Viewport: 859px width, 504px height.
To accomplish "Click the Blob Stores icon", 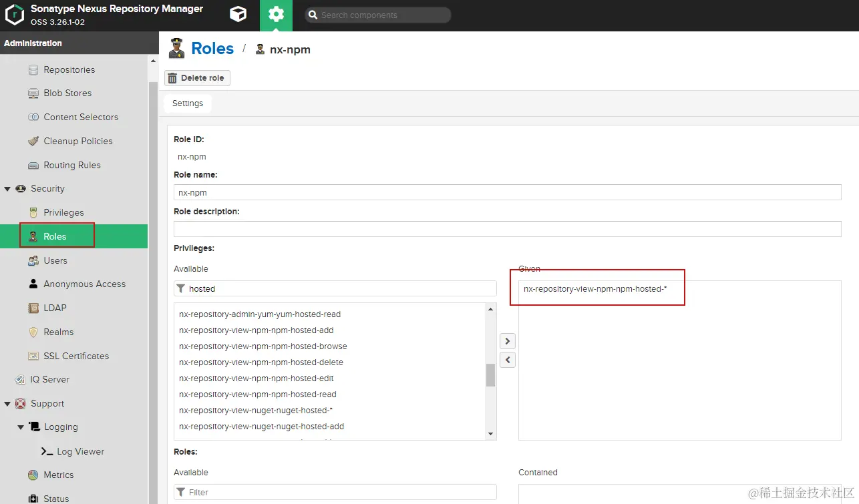I will click(x=33, y=93).
